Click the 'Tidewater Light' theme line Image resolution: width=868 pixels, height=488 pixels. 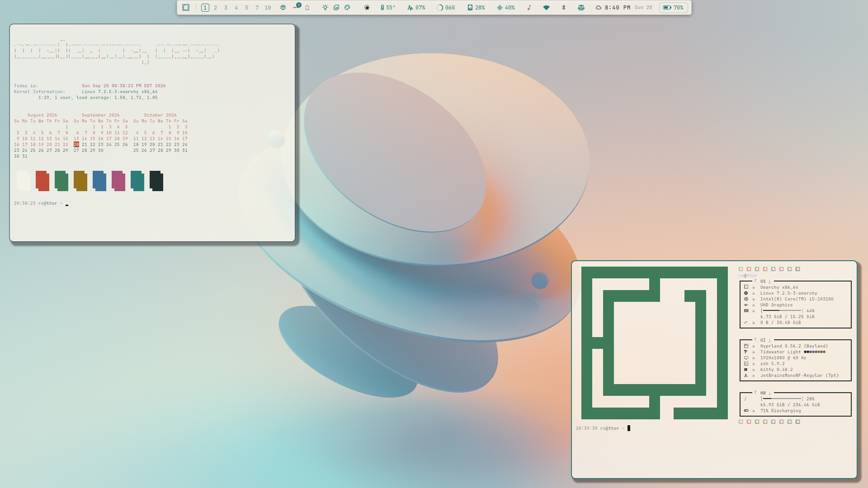(x=793, y=352)
